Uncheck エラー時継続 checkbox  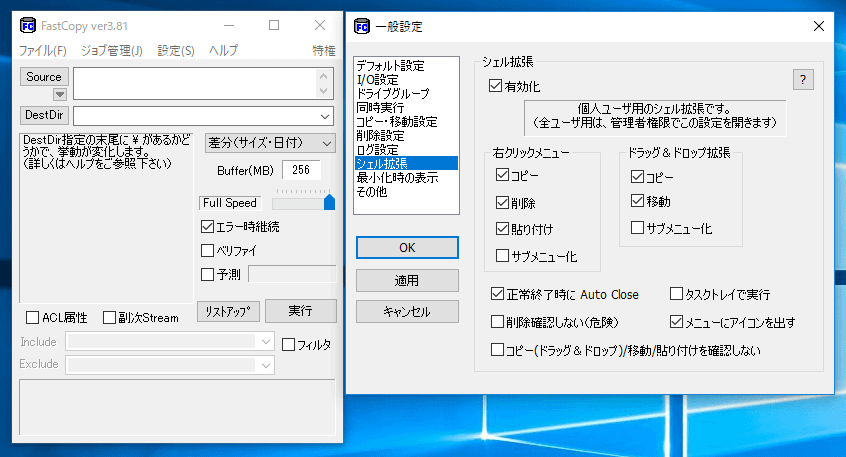pos(208,227)
